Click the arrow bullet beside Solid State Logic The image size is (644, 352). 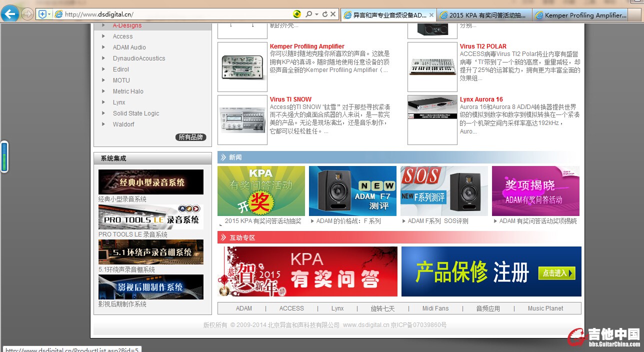click(x=103, y=113)
